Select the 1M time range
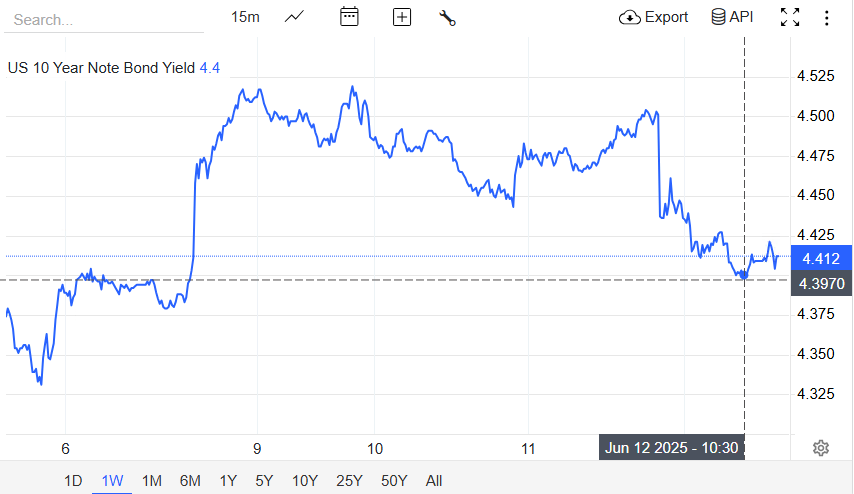 coord(151,481)
